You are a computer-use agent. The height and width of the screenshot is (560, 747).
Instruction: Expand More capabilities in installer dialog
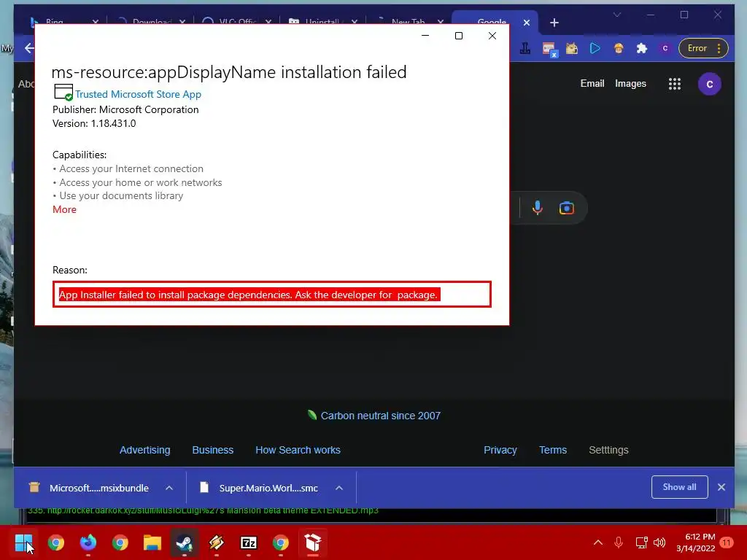(x=64, y=209)
